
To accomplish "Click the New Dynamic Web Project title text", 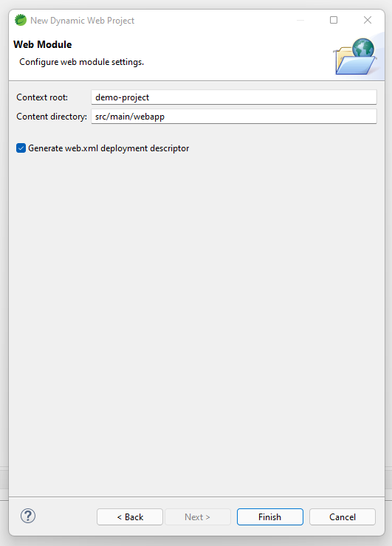I will tap(82, 21).
